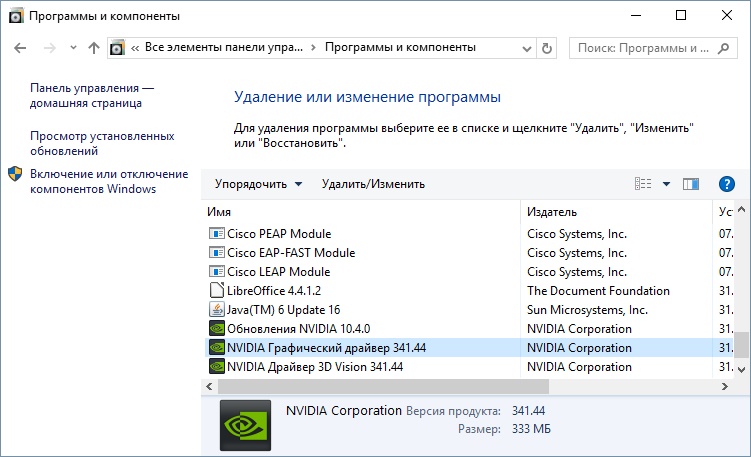Click the « breadcrumb overflow chevron
This screenshot has width=751, height=457.
coord(135,48)
